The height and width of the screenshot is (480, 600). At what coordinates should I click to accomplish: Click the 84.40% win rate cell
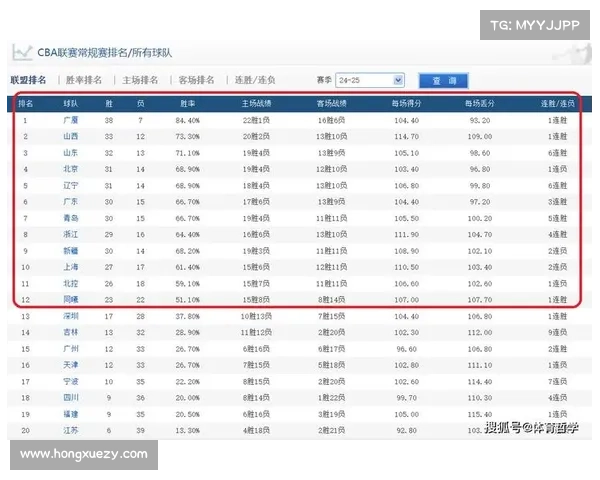(x=188, y=120)
